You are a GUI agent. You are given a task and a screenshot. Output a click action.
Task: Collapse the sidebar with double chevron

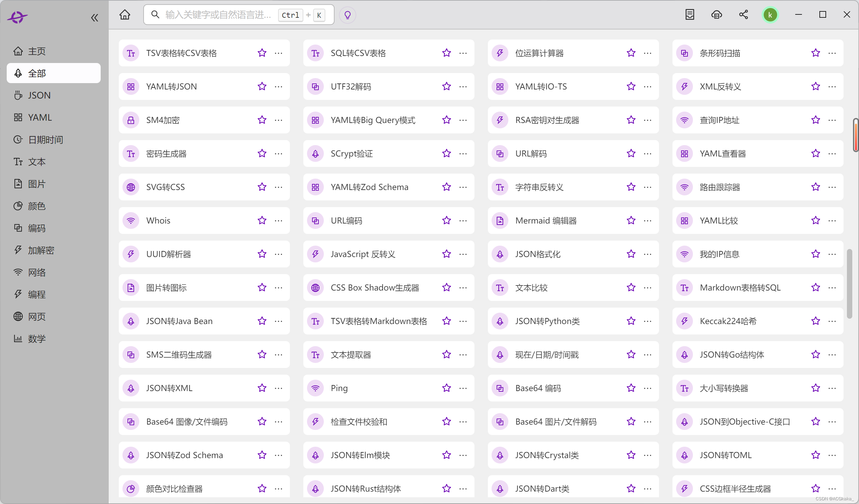(94, 18)
